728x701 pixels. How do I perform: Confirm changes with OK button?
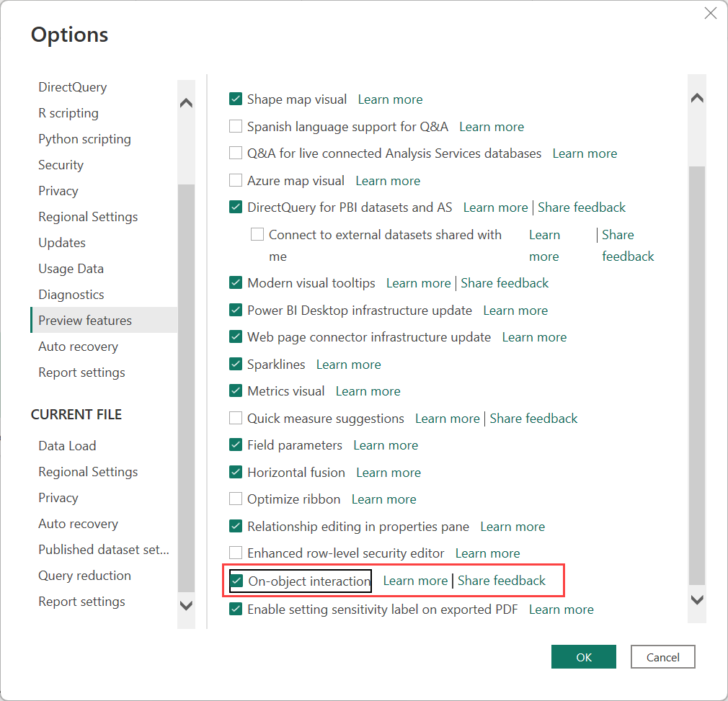pyautogui.click(x=584, y=657)
